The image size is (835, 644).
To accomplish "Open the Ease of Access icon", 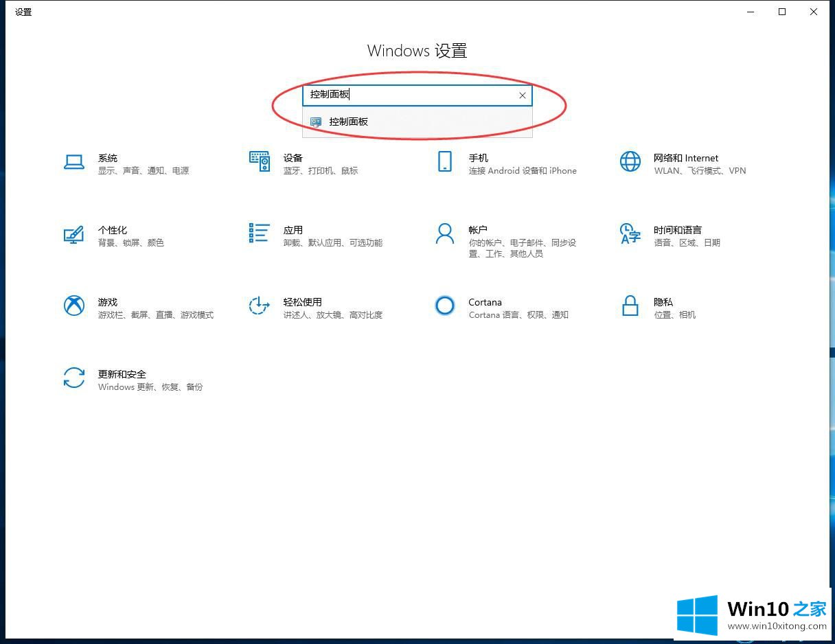I will [259, 306].
